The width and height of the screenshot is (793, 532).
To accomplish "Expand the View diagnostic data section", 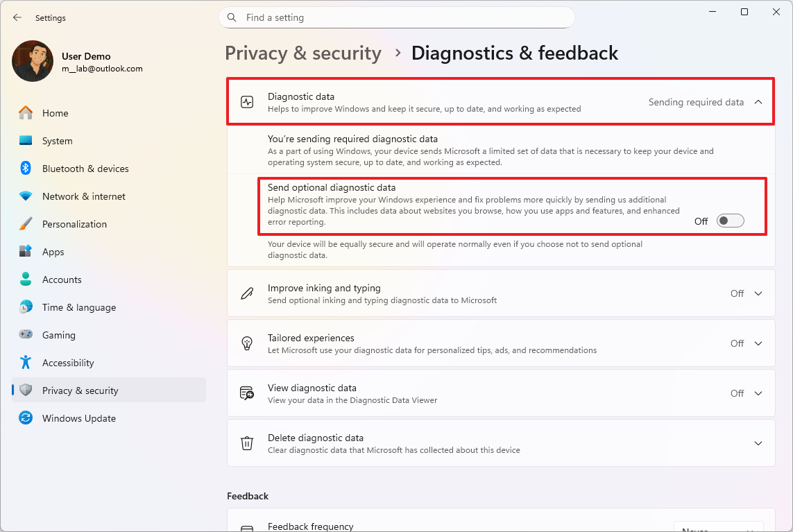I will click(x=758, y=393).
